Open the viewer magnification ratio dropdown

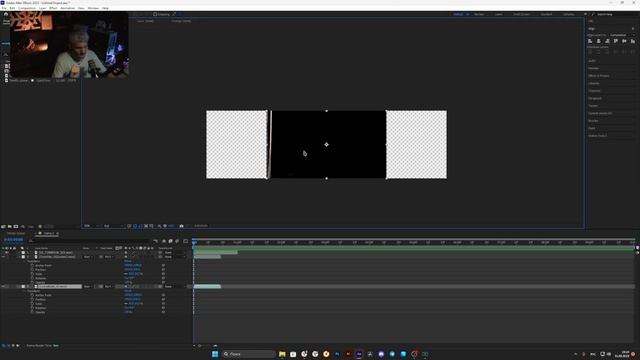click(x=91, y=226)
